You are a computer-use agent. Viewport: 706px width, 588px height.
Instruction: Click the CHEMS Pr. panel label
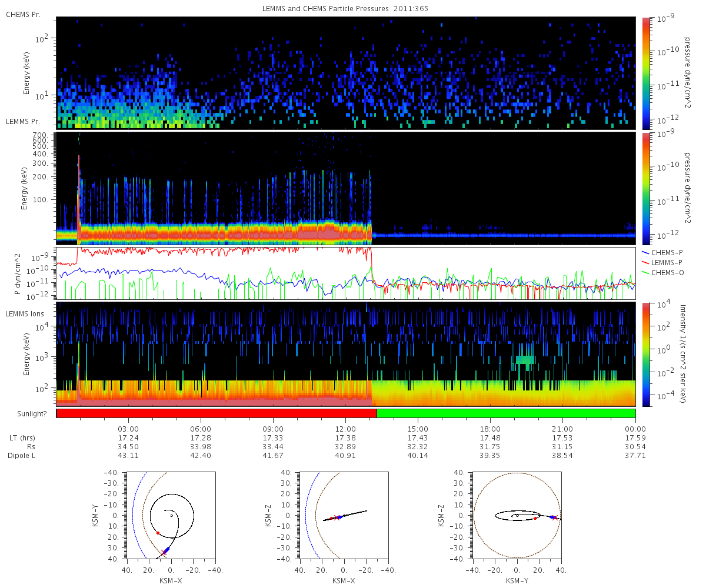point(24,15)
